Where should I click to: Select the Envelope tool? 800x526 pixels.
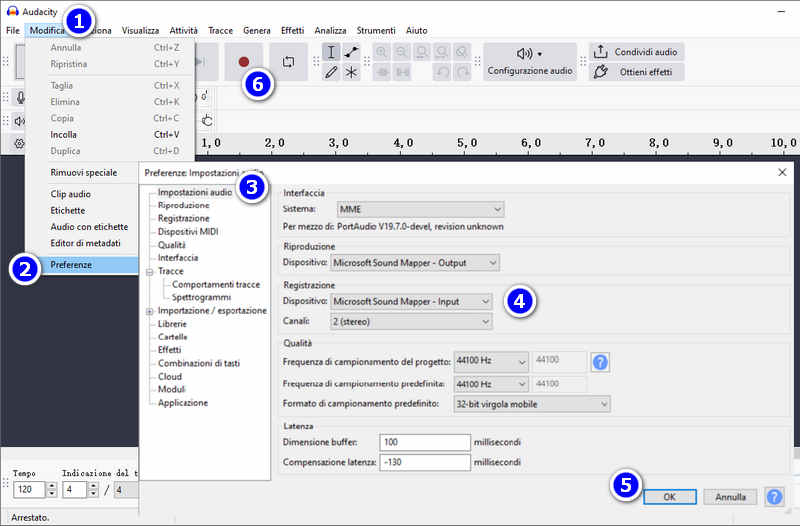pos(351,52)
